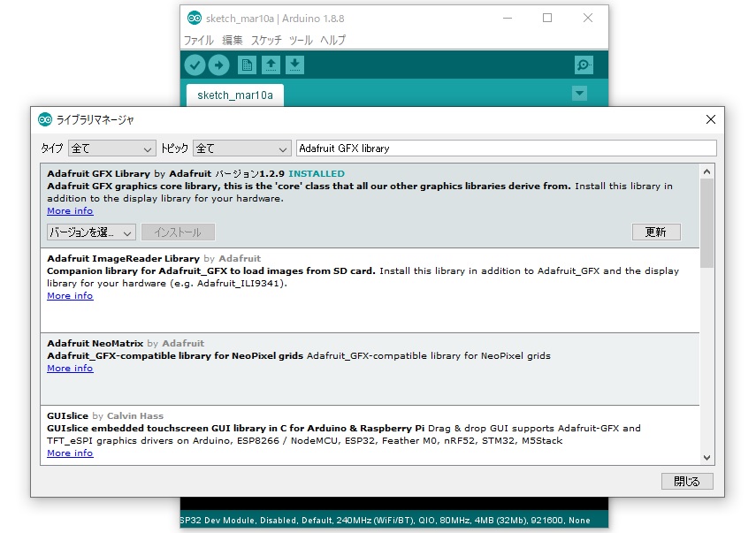Open the ファイル menu
Image resolution: width=756 pixels, height=533 pixels.
click(198, 40)
